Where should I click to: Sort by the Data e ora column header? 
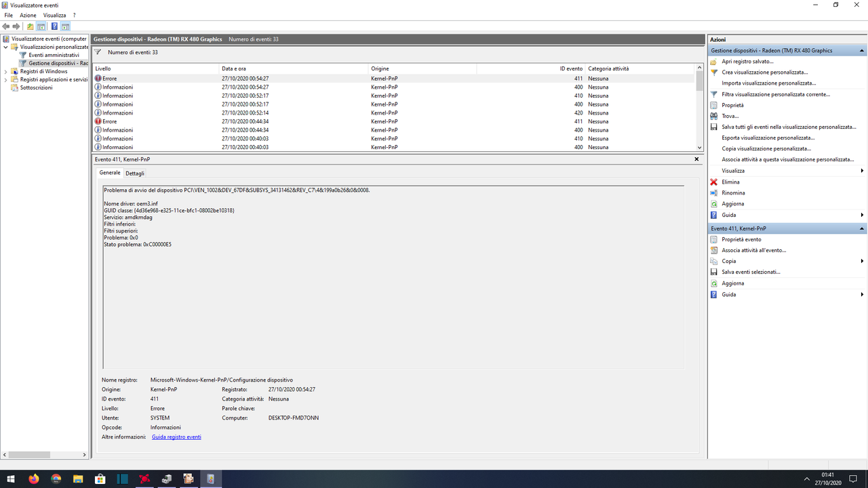pos(294,68)
